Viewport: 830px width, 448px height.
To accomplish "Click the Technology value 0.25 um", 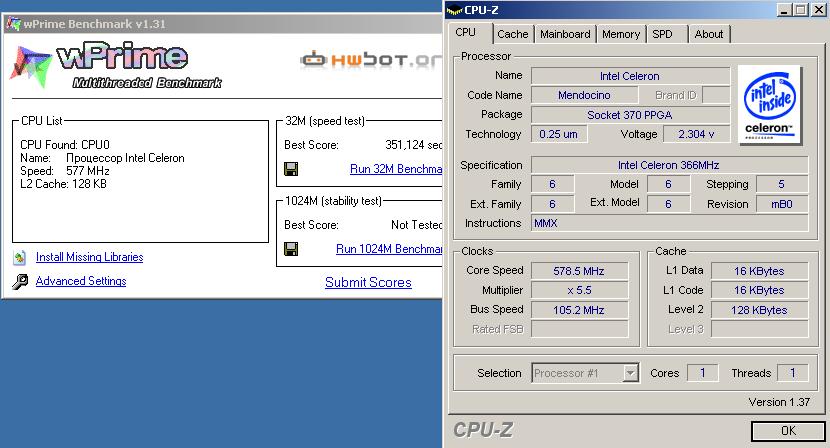I will point(558,134).
